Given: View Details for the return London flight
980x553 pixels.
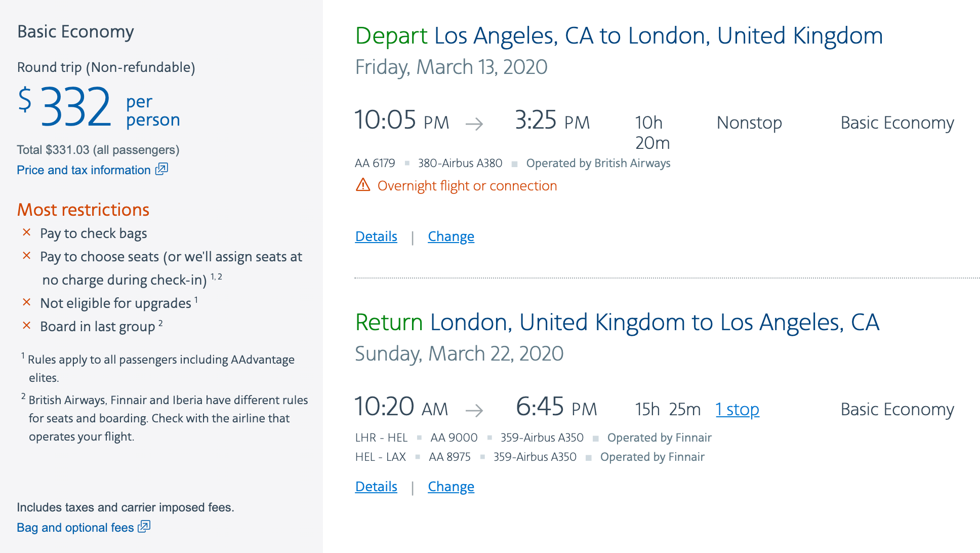Looking at the screenshot, I should point(376,487).
